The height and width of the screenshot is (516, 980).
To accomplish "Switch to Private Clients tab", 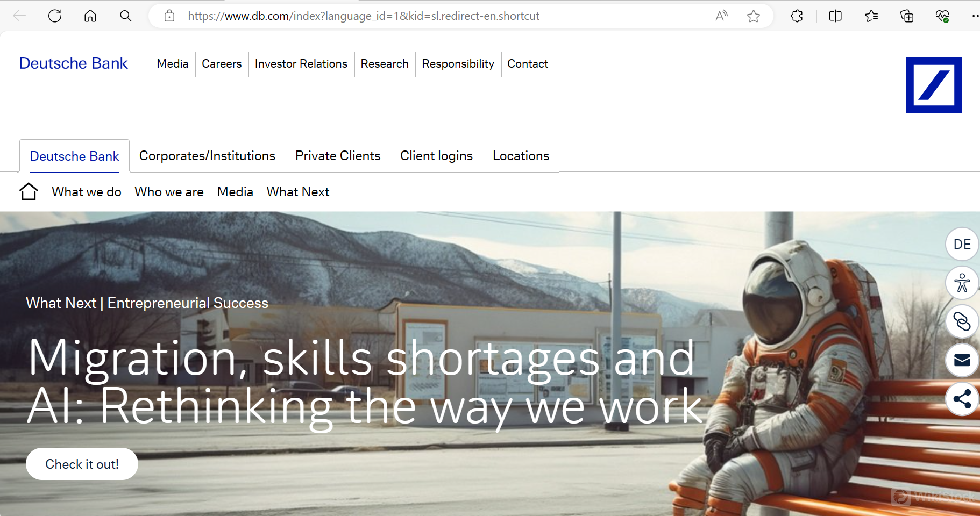I will coord(338,156).
